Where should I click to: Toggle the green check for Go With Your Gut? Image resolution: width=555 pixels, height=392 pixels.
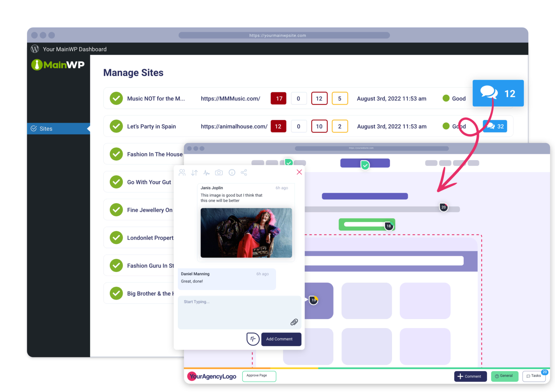click(x=116, y=182)
